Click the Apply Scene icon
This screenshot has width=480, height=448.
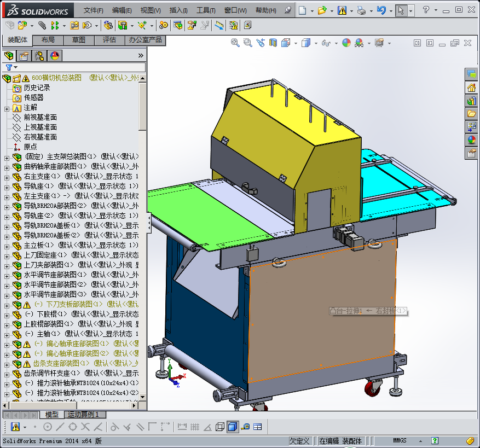(359, 43)
